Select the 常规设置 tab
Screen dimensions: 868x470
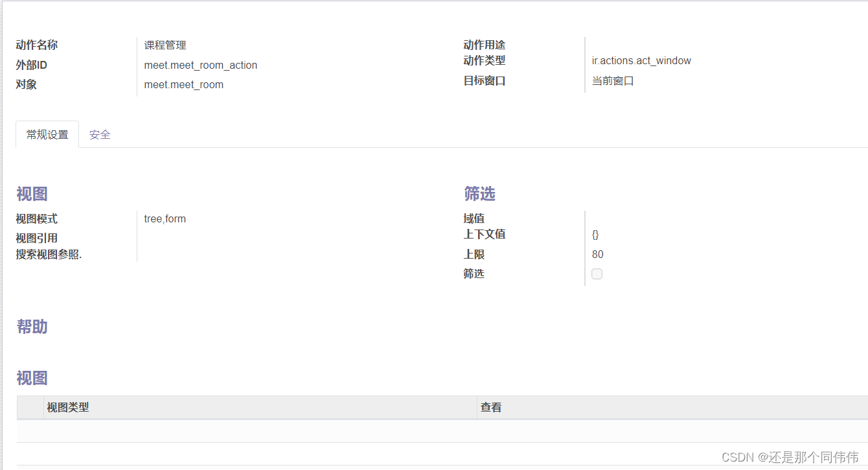tap(47, 134)
